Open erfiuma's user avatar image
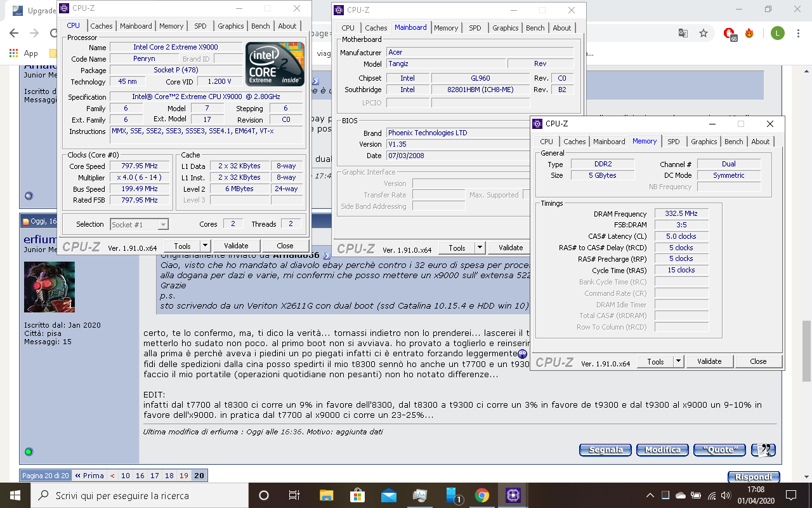 pos(49,287)
